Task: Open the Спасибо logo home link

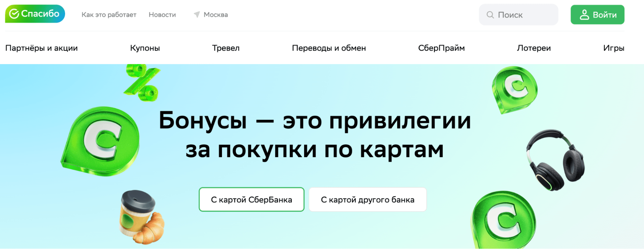Action: tap(35, 14)
